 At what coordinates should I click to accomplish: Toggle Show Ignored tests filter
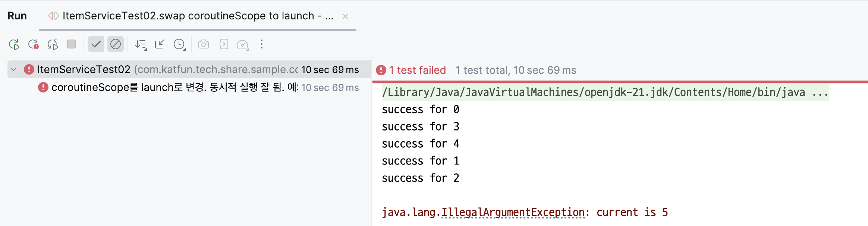(116, 44)
